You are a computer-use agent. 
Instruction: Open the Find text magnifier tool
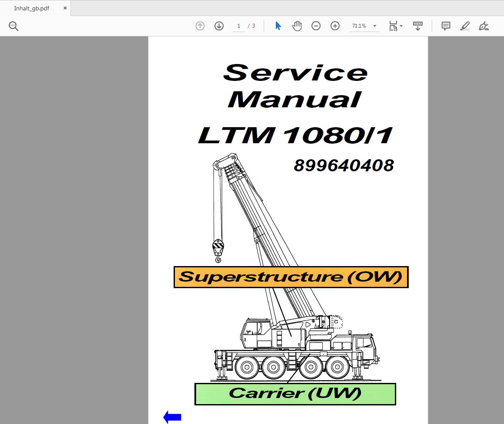pos(13,26)
